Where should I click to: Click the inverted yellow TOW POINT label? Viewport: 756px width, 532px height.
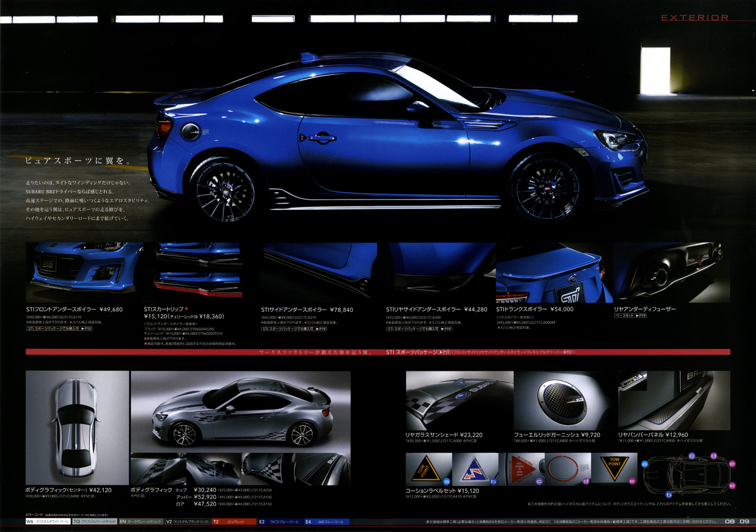(x=615, y=469)
